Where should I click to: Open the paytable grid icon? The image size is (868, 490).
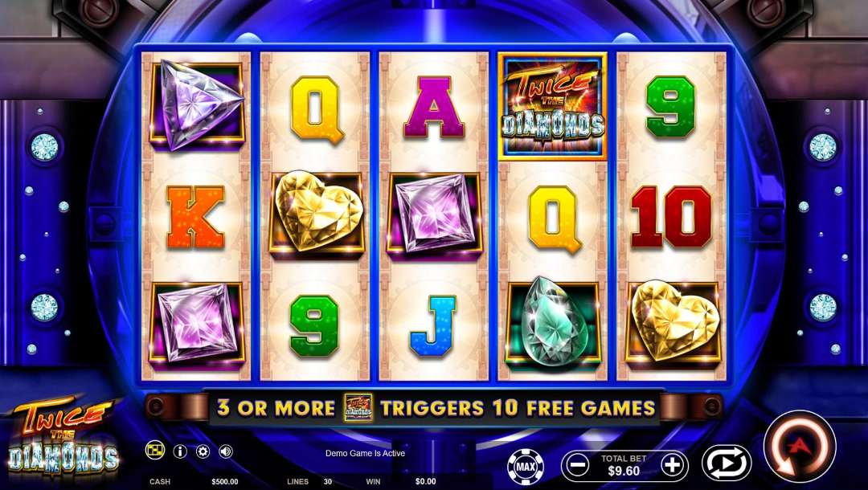click(x=155, y=451)
